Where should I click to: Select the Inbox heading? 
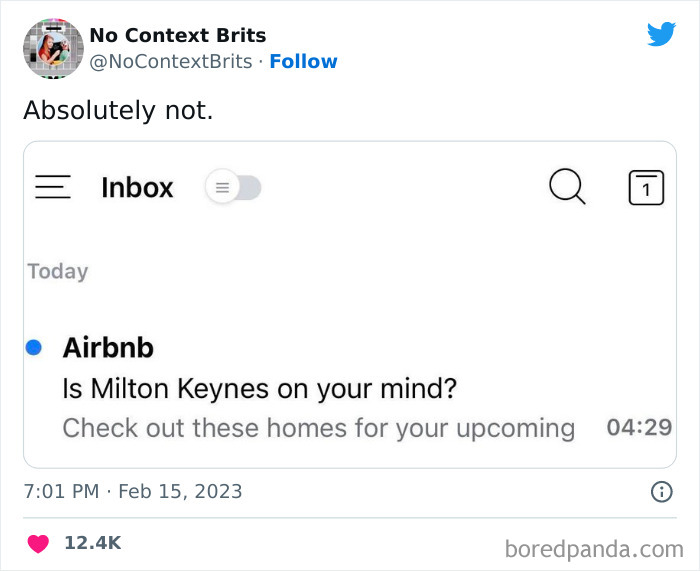point(137,188)
